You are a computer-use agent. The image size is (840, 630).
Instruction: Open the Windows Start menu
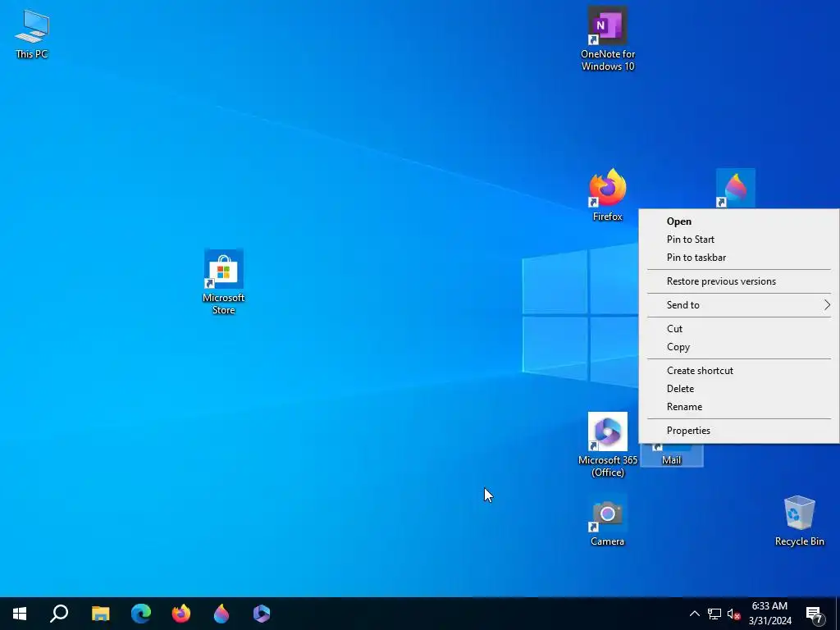20,614
